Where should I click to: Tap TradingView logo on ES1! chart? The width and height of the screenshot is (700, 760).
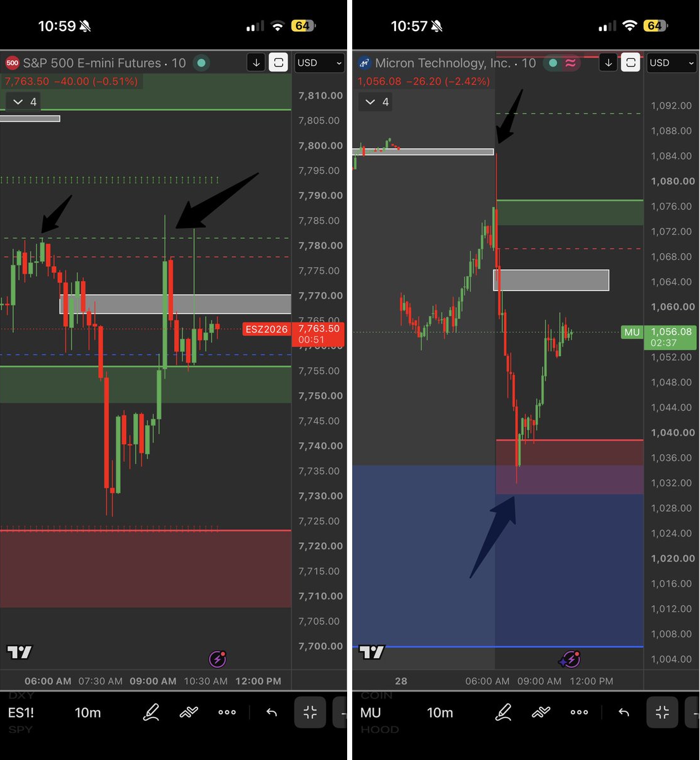point(19,652)
